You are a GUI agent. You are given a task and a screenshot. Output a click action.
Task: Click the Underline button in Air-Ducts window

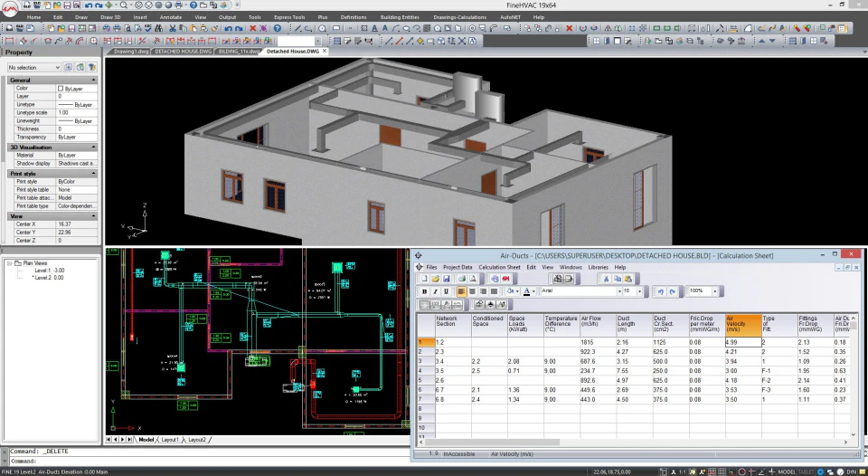pos(446,291)
